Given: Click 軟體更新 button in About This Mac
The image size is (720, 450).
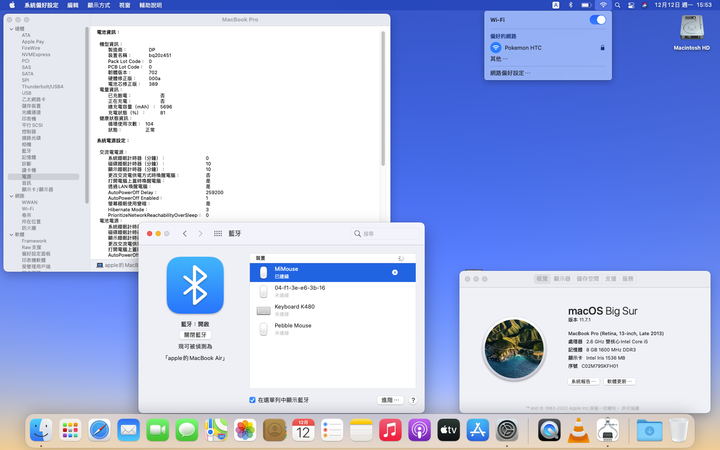Looking at the screenshot, I should point(619,382).
